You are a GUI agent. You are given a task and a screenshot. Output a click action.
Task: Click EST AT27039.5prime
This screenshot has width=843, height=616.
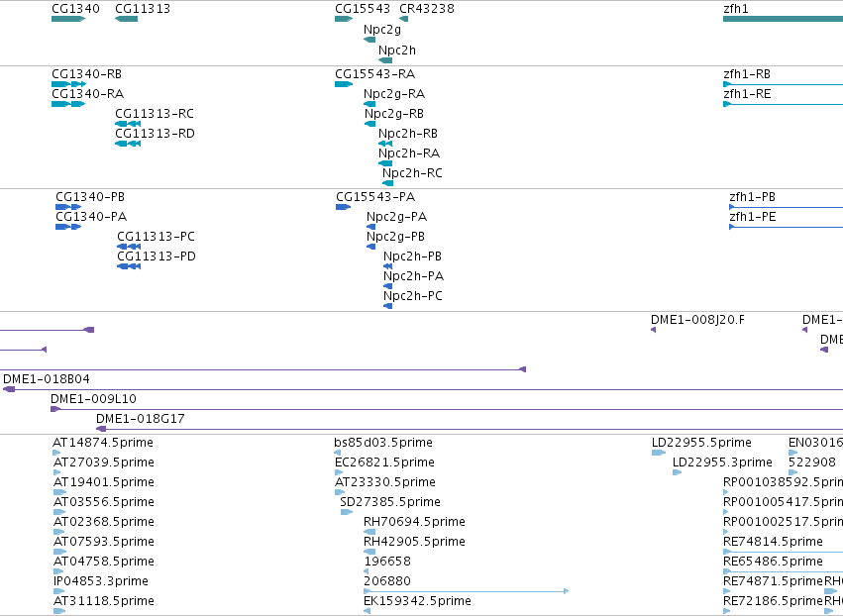tap(104, 462)
